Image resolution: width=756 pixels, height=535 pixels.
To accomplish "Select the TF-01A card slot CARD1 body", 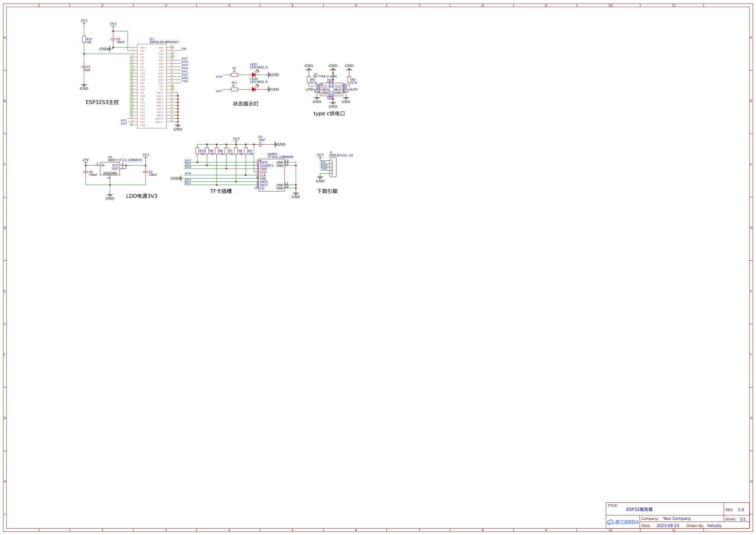I will (x=271, y=175).
